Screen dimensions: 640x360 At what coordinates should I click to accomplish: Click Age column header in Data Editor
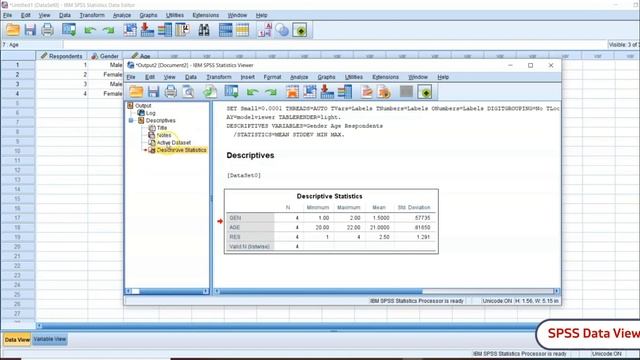pyautogui.click(x=141, y=56)
